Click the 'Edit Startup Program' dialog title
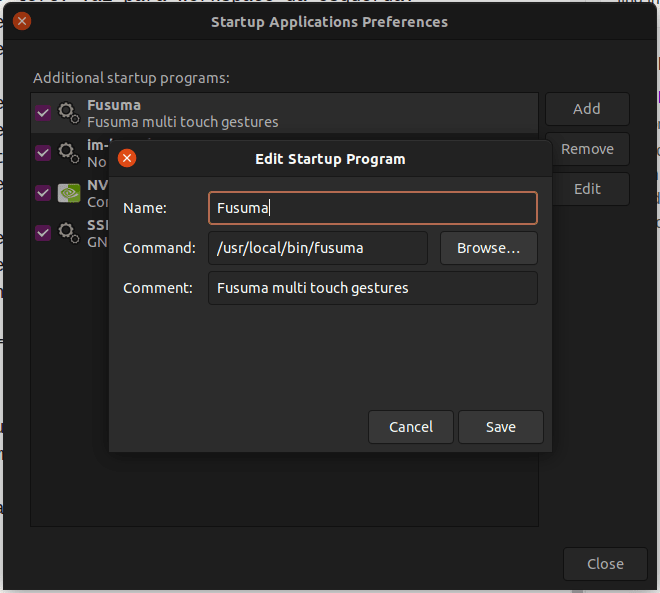The width and height of the screenshot is (660, 593). coord(330,159)
